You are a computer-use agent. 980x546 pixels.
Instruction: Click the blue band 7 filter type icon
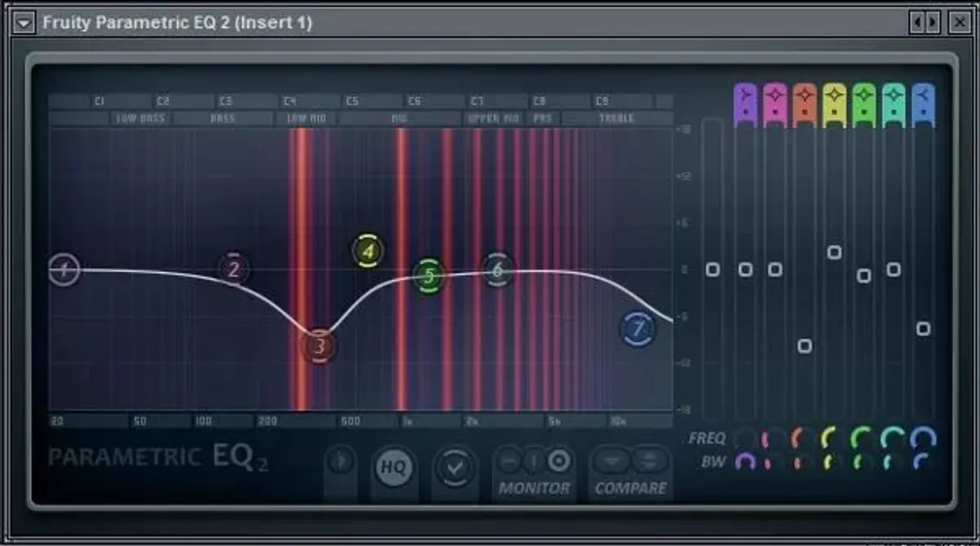923,101
